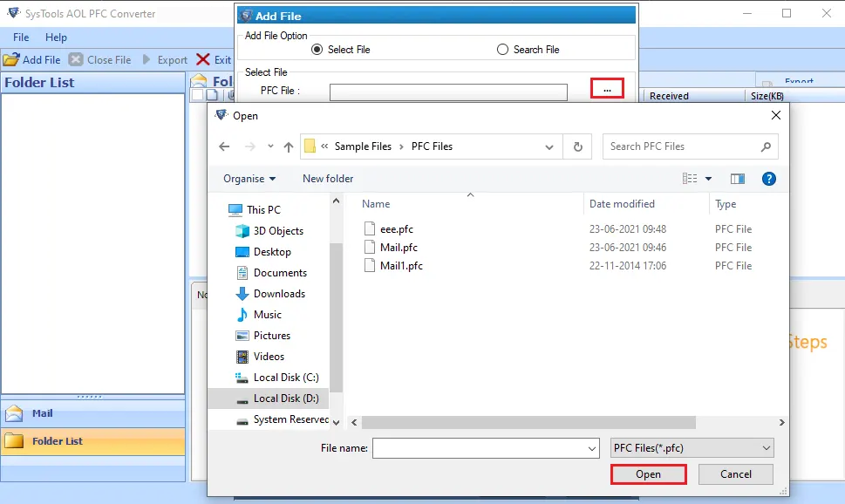Viewport: 845px width, 504px height.
Task: Switch to the Folder List pane
Action: click(92, 441)
